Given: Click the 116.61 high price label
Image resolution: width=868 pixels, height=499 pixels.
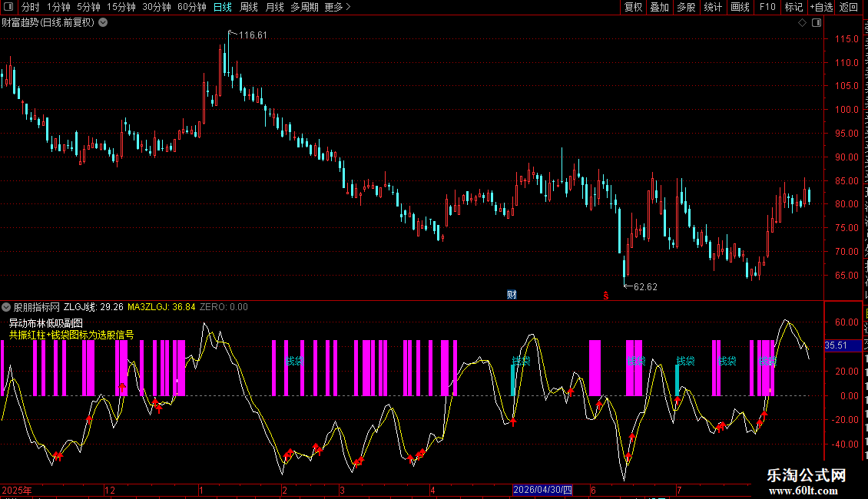Looking at the screenshot, I should (253, 35).
